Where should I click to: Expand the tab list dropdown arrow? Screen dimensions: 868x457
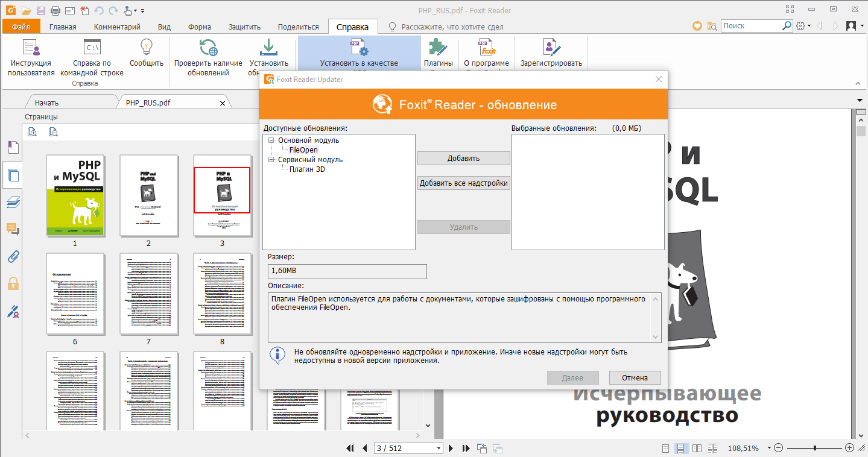(860, 100)
